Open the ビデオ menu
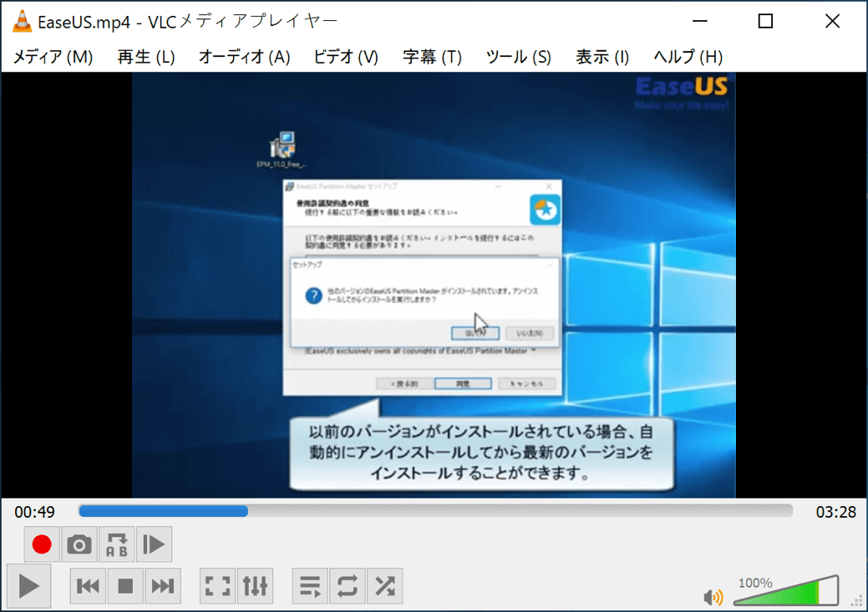868x612 pixels. pos(345,58)
